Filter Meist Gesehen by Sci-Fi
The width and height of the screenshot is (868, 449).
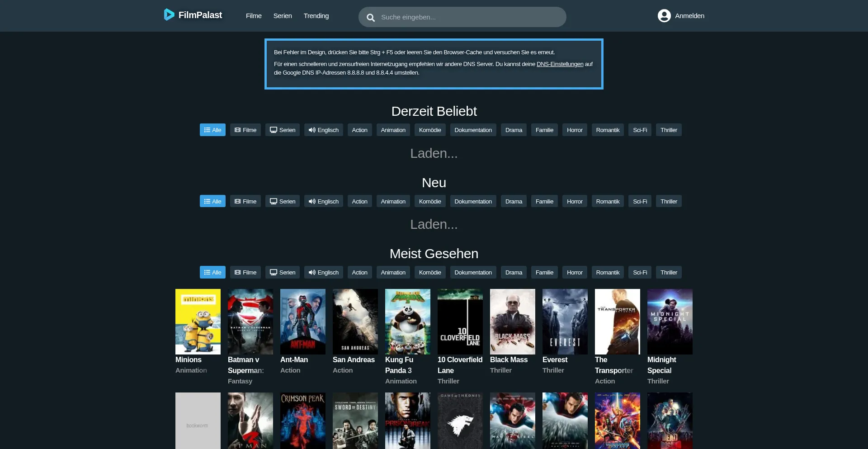click(640, 272)
